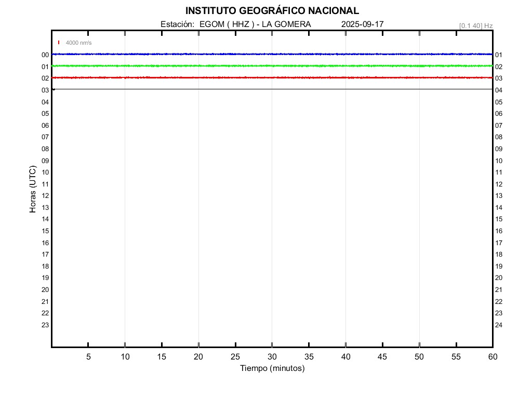Click left axis hour label 15
532x399 pixels.
pos(45,231)
